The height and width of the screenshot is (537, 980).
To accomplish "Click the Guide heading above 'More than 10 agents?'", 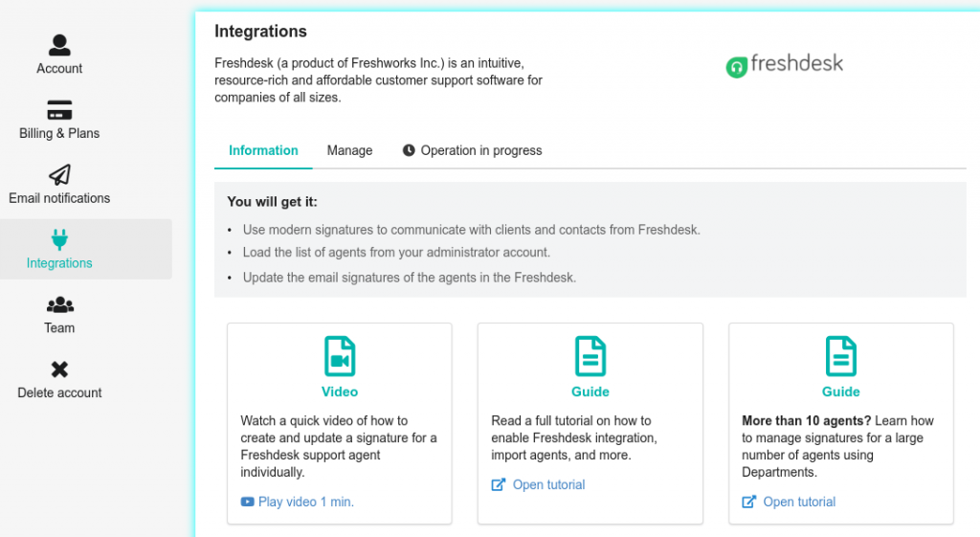I will click(x=840, y=392).
